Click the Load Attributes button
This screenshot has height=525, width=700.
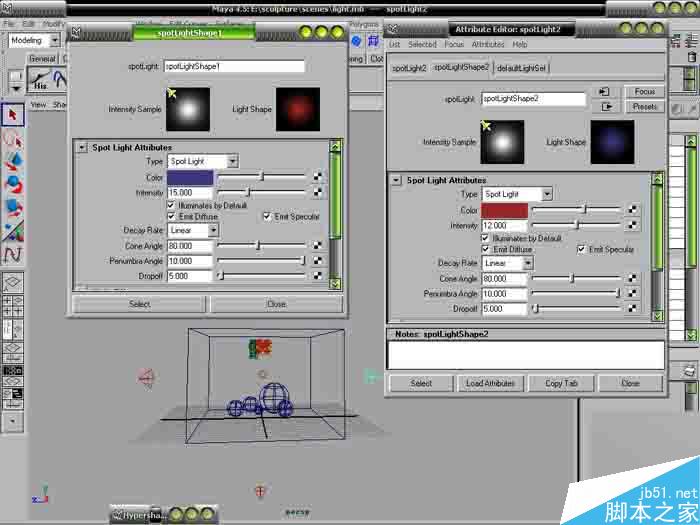[490, 383]
